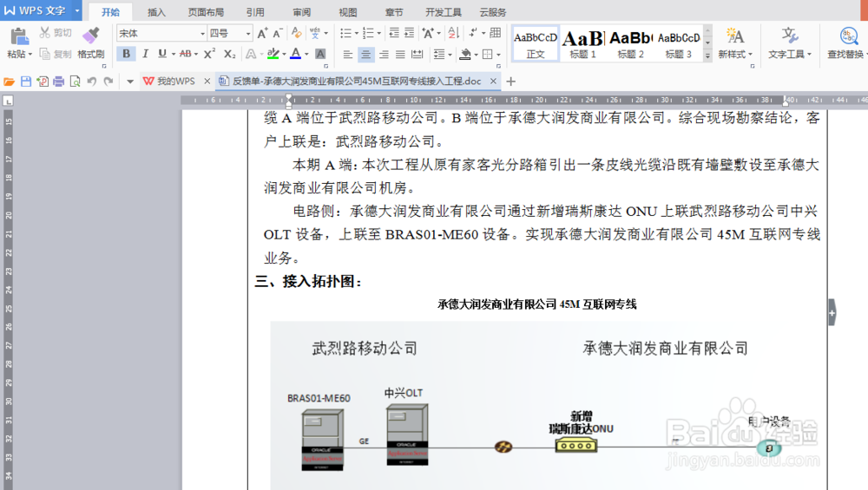This screenshot has height=490, width=868.
Task: Open the quick access toolbar customize arrow
Action: [130, 82]
